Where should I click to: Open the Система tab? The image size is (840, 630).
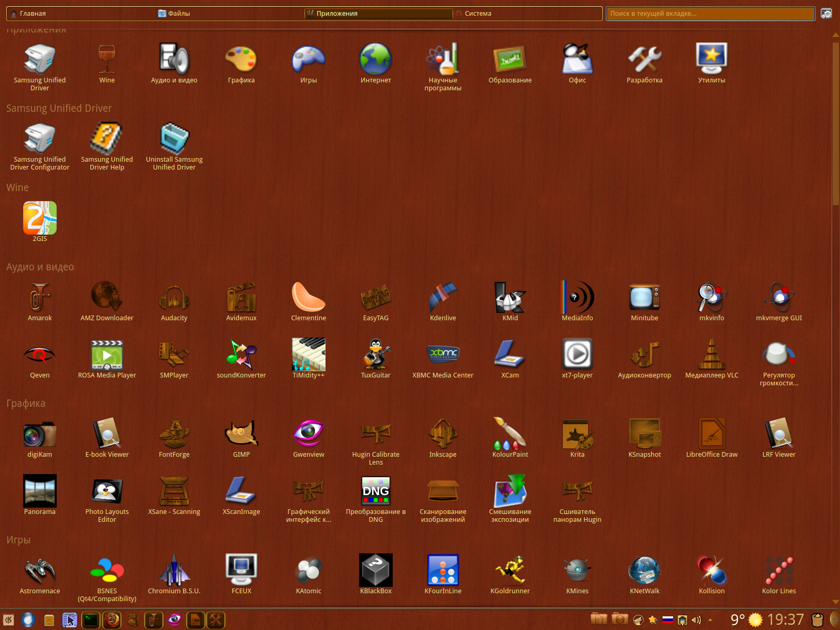click(527, 14)
